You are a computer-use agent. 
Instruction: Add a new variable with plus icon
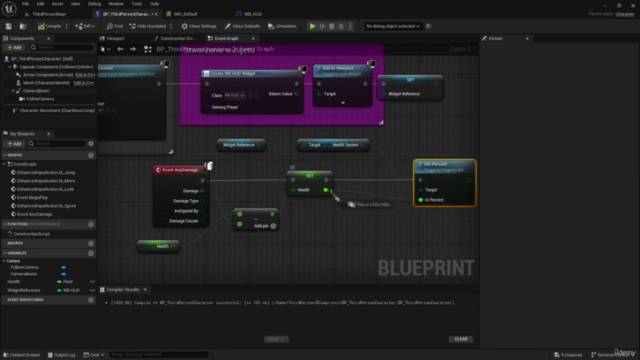(91, 253)
